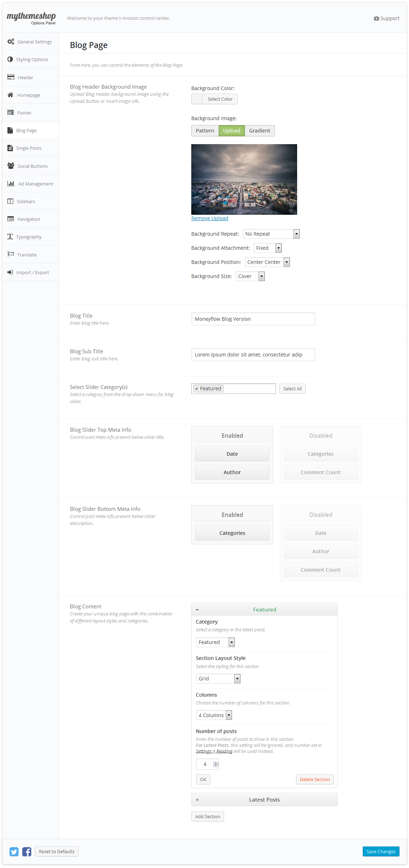
Task: Click the Typography icon in sidebar
Action: point(10,237)
